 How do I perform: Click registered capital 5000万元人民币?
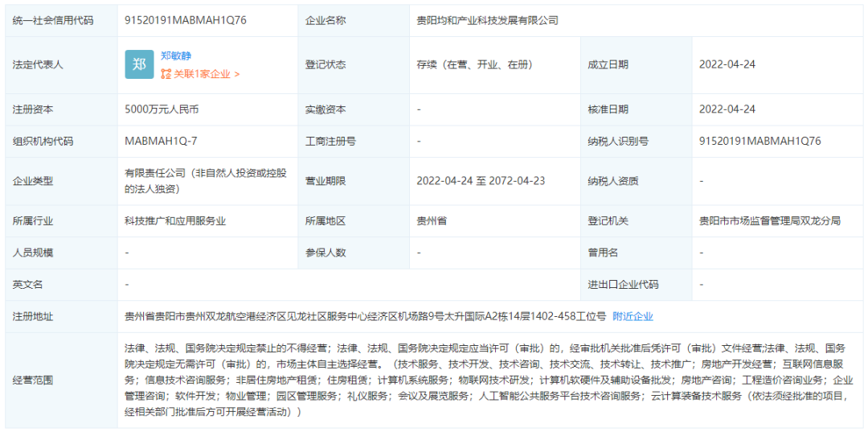click(162, 109)
